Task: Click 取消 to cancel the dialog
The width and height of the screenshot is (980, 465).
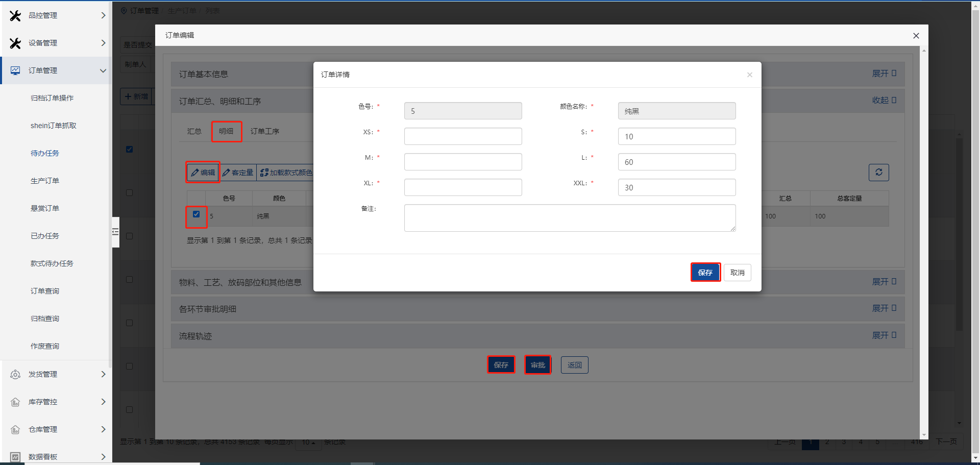Action: tap(737, 273)
